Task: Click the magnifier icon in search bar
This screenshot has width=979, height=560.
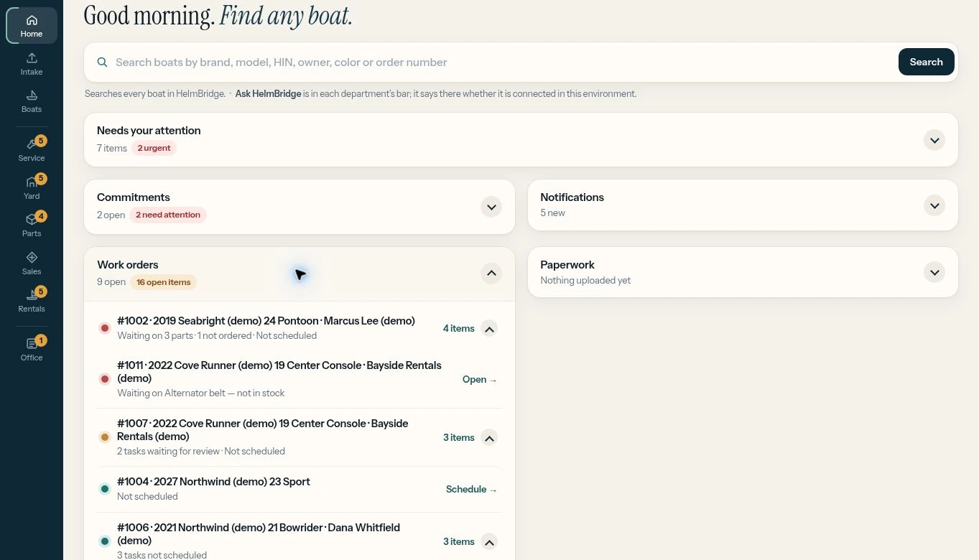Action: pos(103,62)
